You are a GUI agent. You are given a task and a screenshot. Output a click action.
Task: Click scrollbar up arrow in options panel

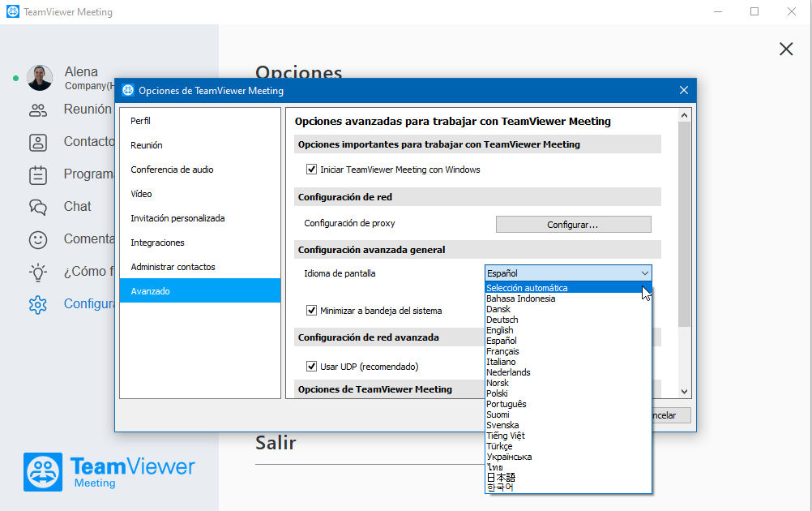[x=684, y=115]
